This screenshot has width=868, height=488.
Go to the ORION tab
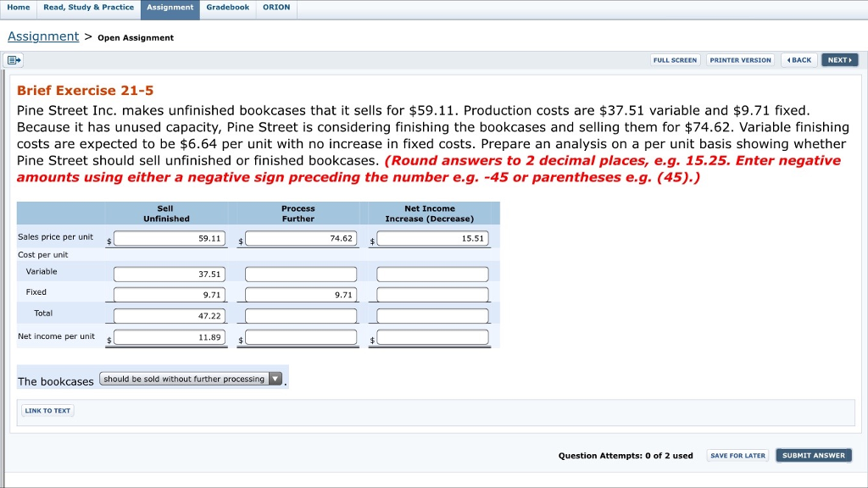click(276, 8)
